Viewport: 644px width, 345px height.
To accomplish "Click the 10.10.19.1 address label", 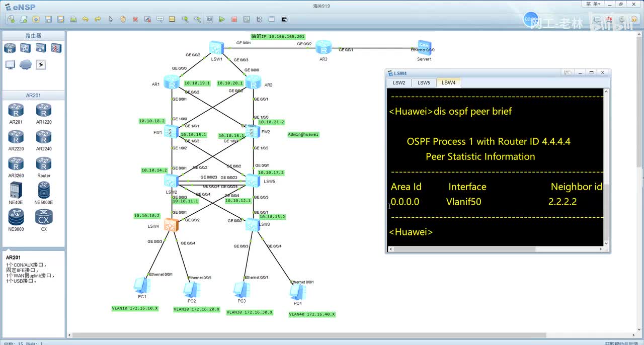I will point(197,83).
